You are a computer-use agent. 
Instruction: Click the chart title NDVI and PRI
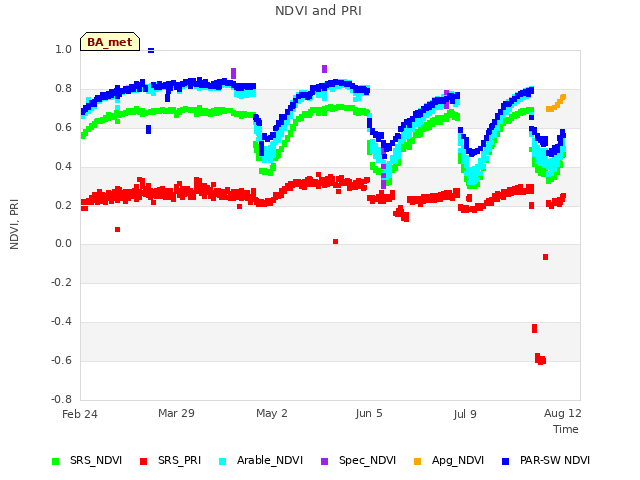click(x=318, y=11)
